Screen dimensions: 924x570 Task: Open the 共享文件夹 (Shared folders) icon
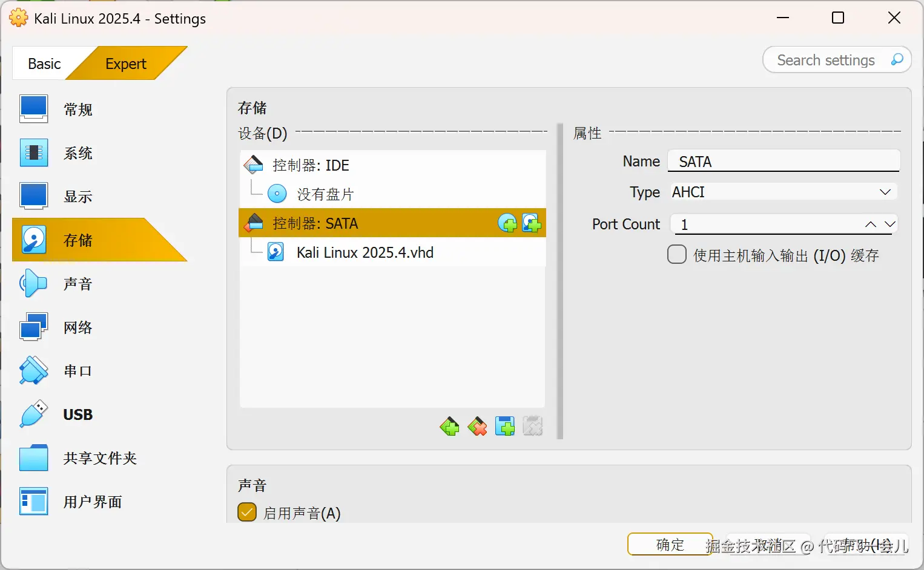coord(33,457)
